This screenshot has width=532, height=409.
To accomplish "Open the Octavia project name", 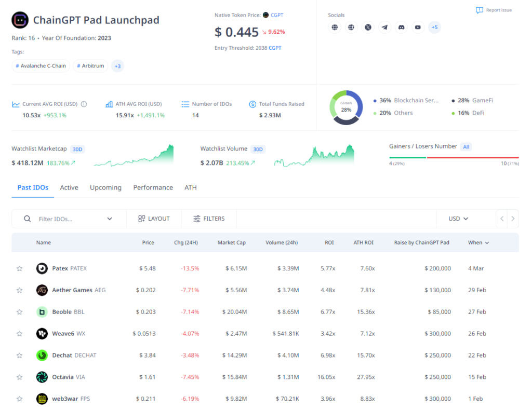I will [x=63, y=377].
